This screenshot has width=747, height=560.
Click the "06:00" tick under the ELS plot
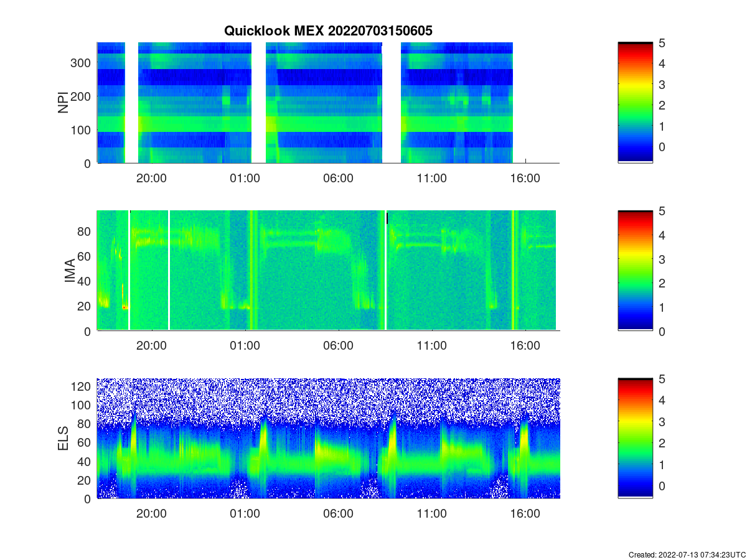[338, 513]
